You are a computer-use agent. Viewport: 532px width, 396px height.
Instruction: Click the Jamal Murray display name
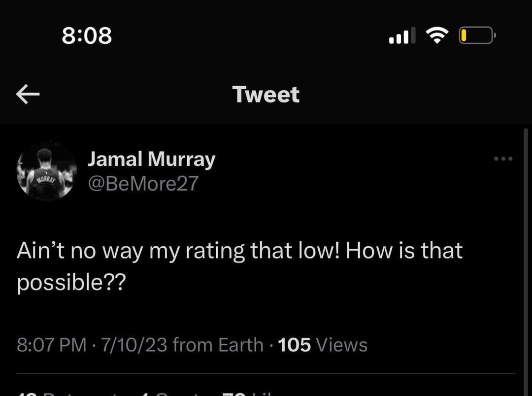151,159
